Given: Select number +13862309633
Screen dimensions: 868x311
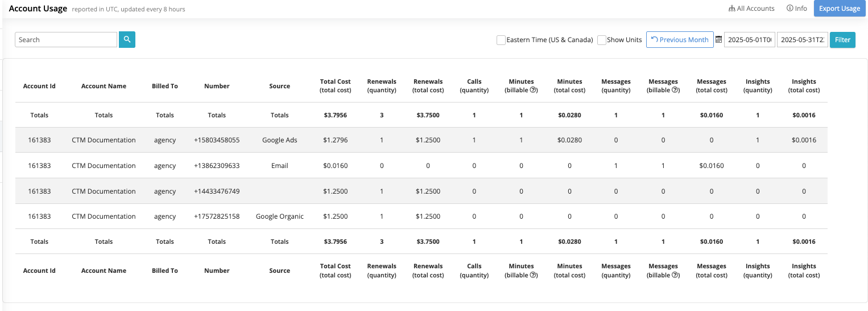Looking at the screenshot, I should 217,166.
